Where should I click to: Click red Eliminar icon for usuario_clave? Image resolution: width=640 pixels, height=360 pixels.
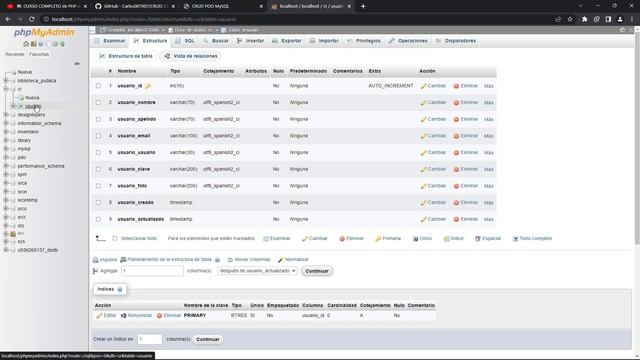point(456,169)
